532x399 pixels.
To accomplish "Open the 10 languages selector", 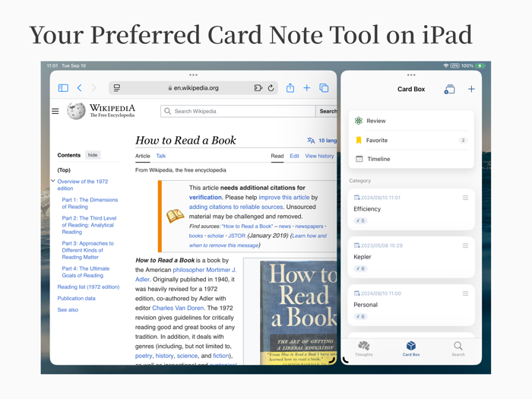I will pyautogui.click(x=322, y=141).
